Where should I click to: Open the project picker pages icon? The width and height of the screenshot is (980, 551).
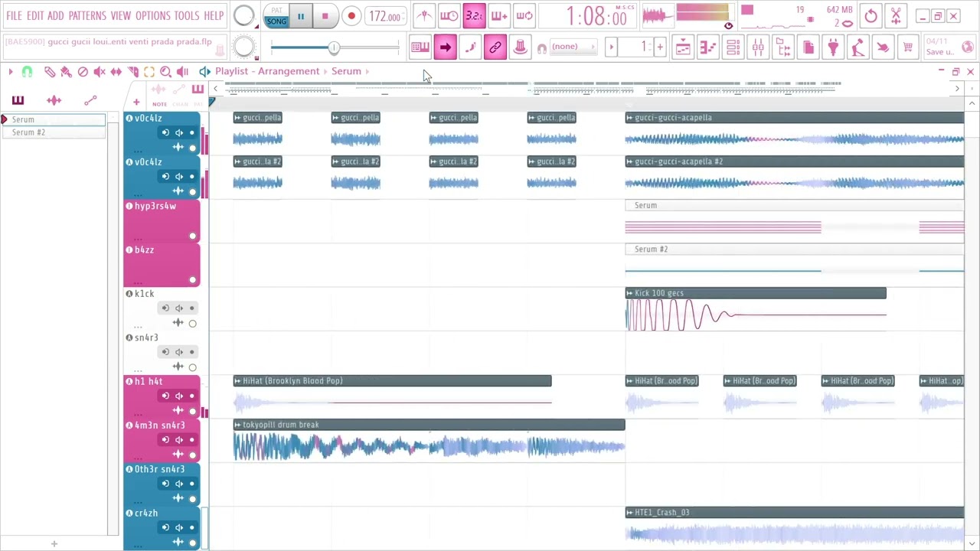tap(808, 47)
